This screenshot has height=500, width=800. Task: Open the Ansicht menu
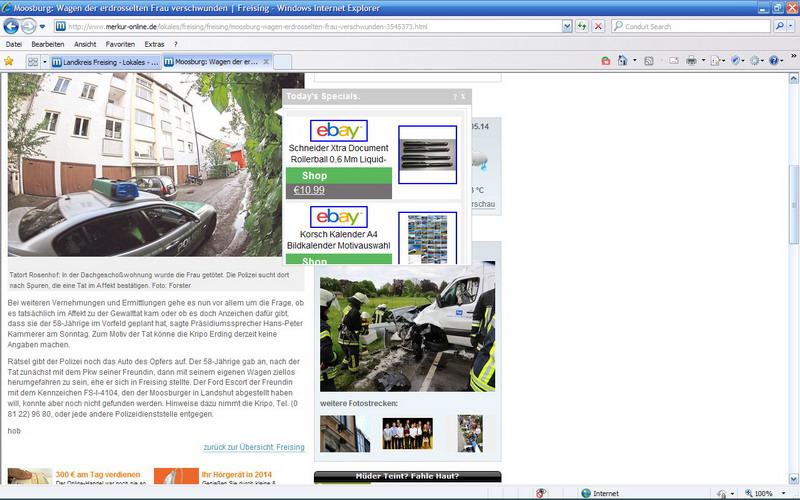[x=85, y=44]
